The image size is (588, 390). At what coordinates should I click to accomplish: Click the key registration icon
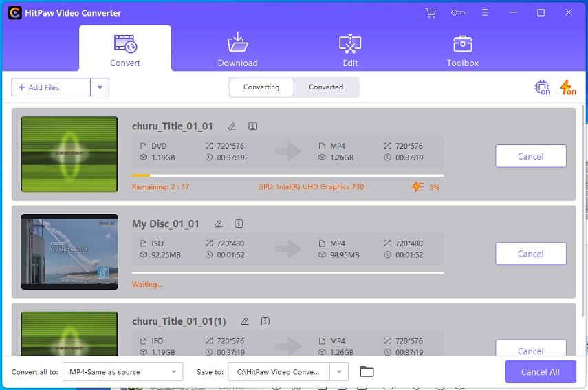tap(458, 13)
